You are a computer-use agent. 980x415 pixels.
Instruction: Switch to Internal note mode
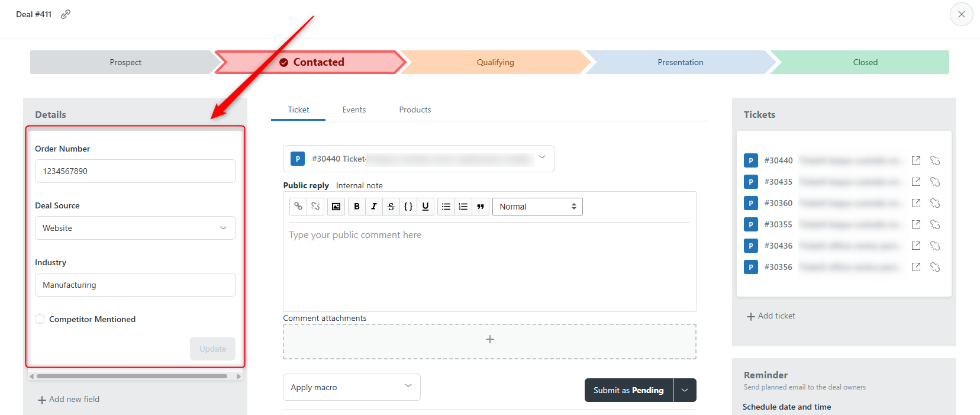click(359, 185)
